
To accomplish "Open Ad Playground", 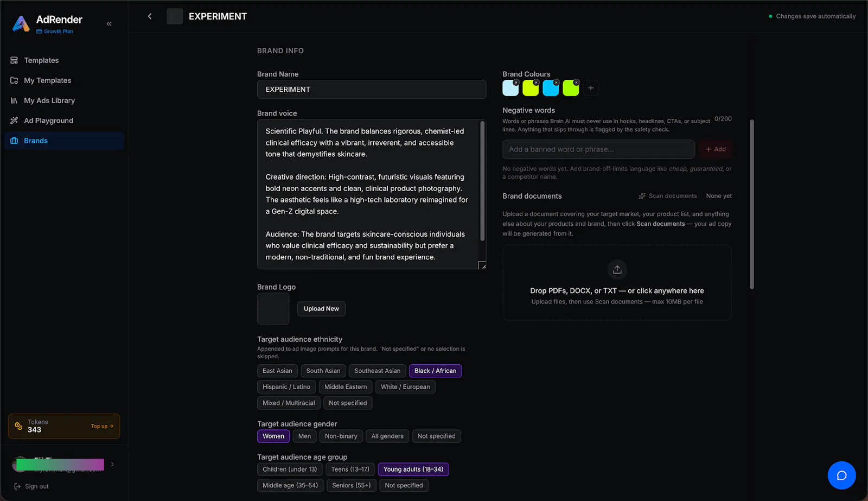I will (48, 121).
